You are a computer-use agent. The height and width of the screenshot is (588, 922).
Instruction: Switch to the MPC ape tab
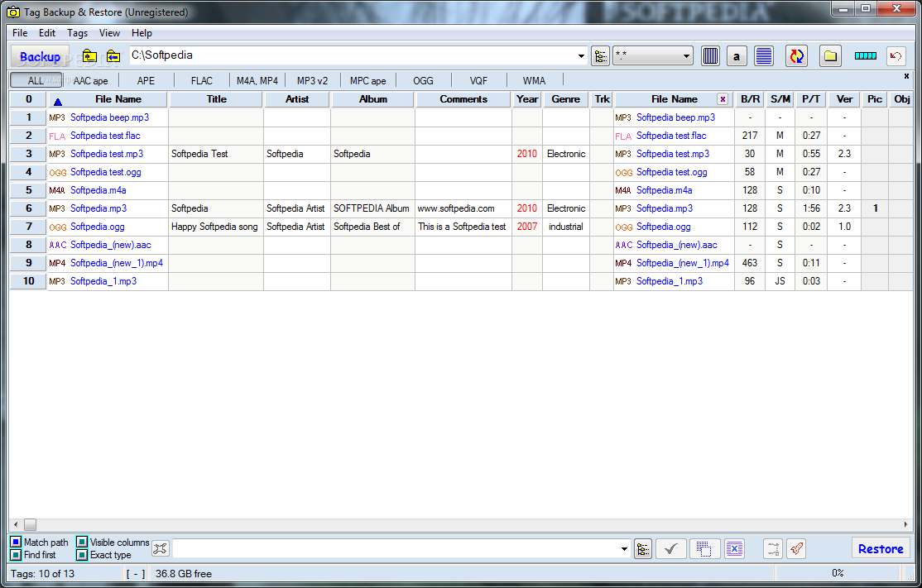click(368, 80)
